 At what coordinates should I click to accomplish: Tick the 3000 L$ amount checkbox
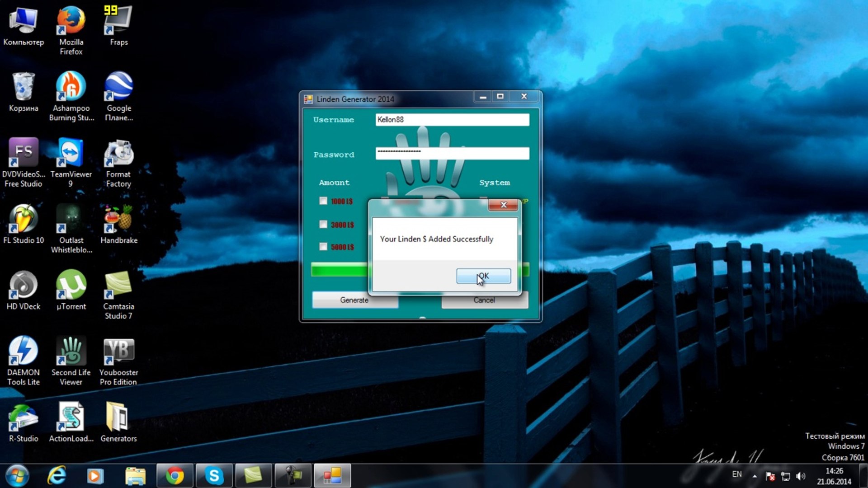tap(323, 224)
